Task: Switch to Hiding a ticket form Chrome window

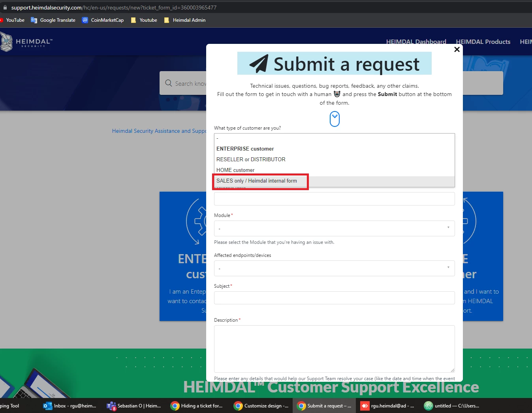Action: (197, 406)
